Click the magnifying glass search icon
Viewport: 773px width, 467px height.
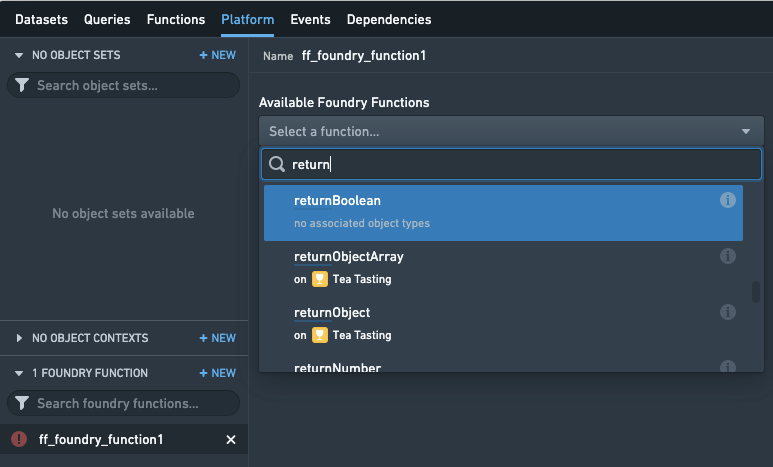(x=277, y=164)
